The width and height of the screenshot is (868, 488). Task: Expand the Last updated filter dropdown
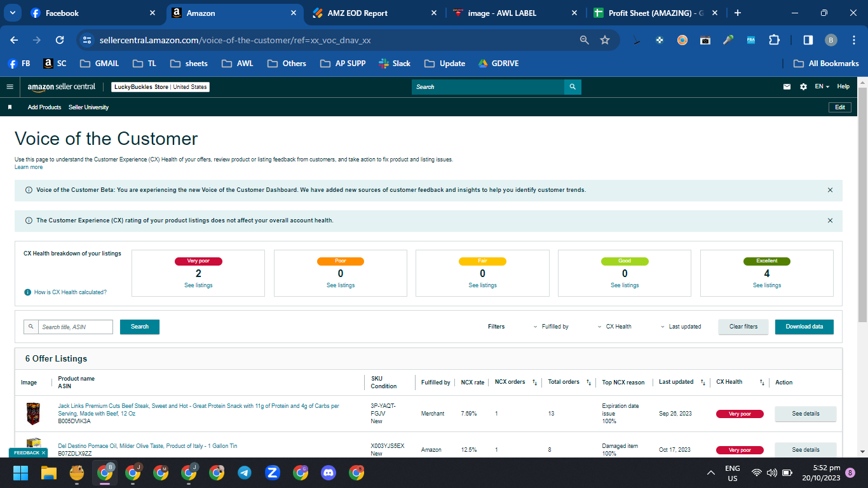point(681,327)
